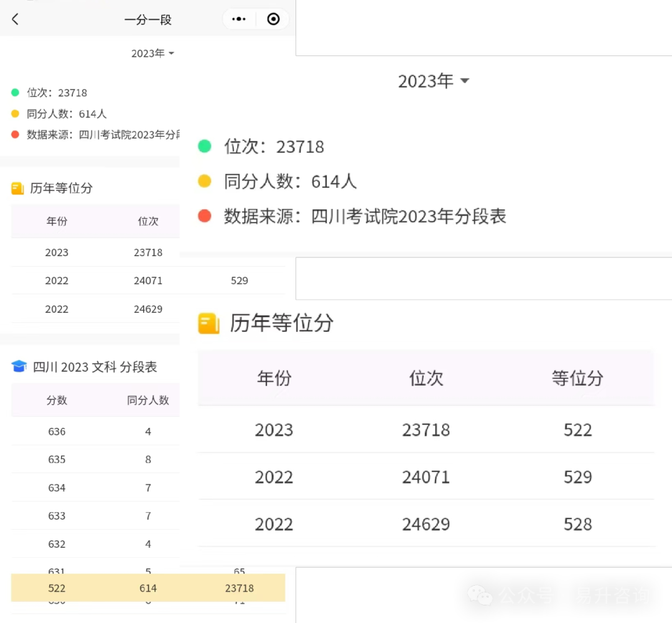
Task: Select enlarged '数据来源: 四川考试院2023年分段表' text
Action: pyautogui.click(x=365, y=216)
